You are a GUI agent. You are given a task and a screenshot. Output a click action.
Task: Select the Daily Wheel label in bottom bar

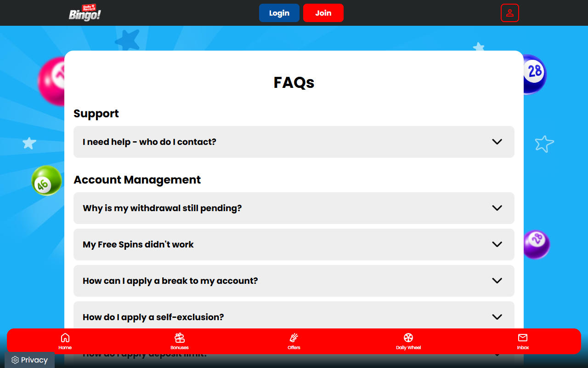coord(408,348)
